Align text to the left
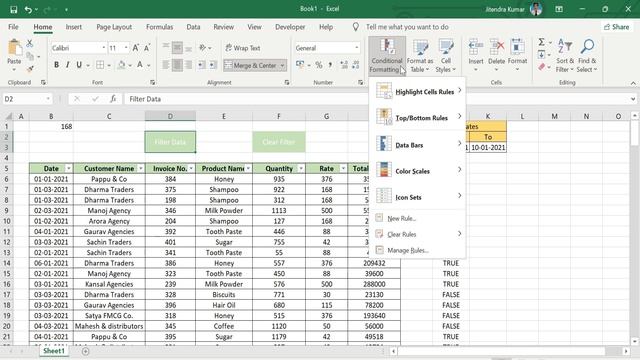640x360 pixels. [166, 65]
